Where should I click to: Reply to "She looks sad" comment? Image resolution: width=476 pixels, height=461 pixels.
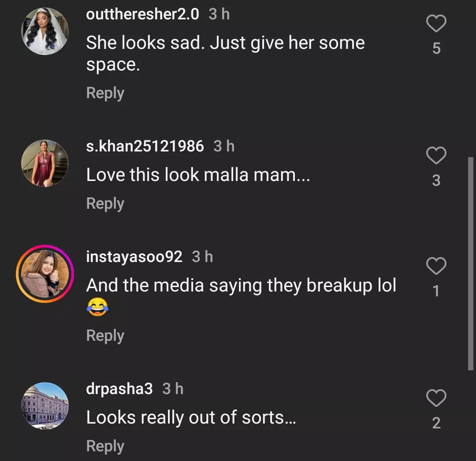click(105, 93)
